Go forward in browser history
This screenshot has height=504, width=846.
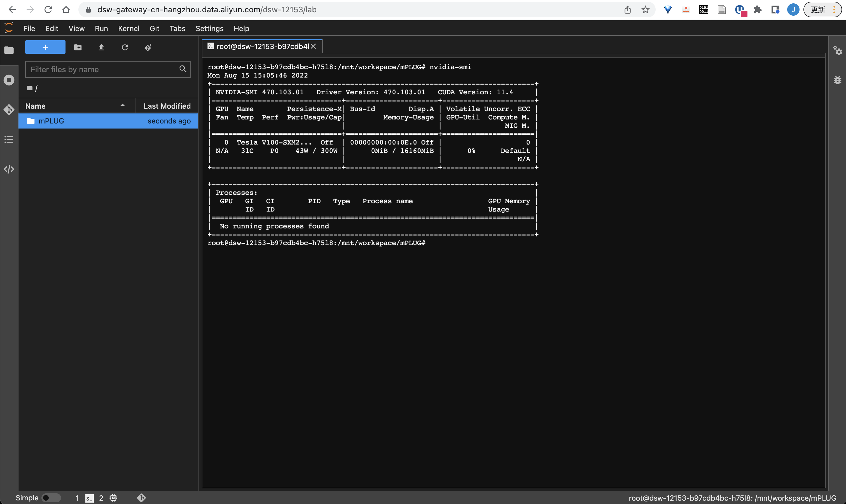[30, 10]
